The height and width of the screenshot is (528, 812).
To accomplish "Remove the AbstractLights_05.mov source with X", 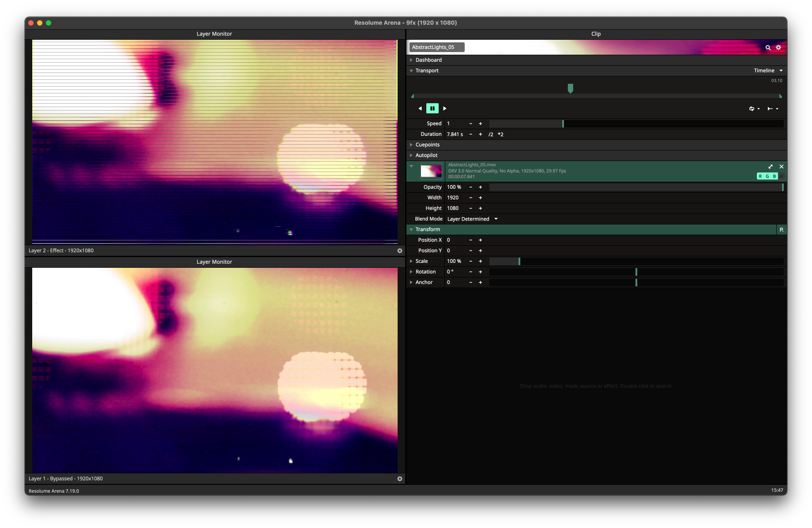I will [x=782, y=167].
